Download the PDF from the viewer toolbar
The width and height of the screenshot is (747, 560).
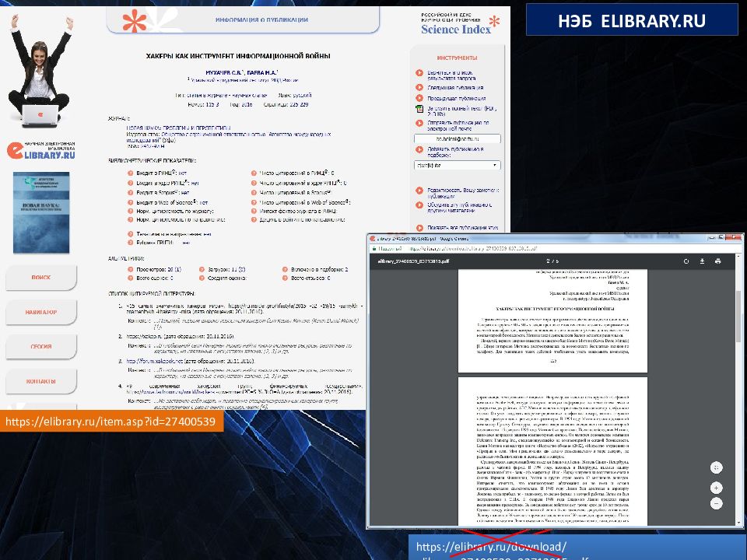(x=702, y=261)
